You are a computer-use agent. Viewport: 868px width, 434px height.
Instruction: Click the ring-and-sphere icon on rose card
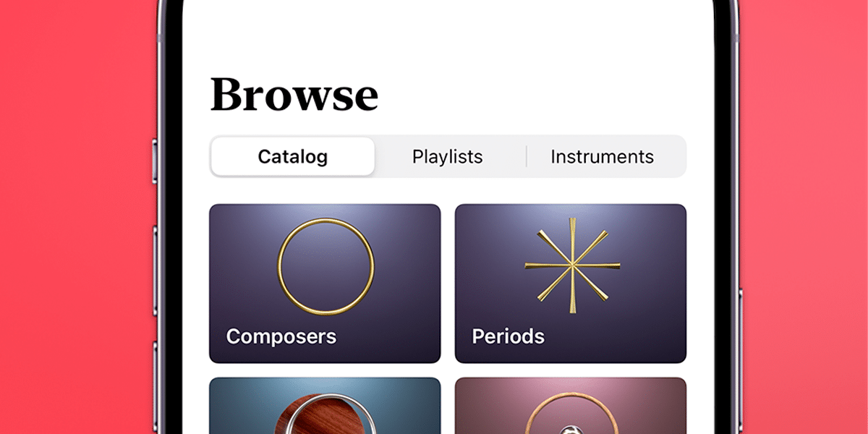pos(571,414)
